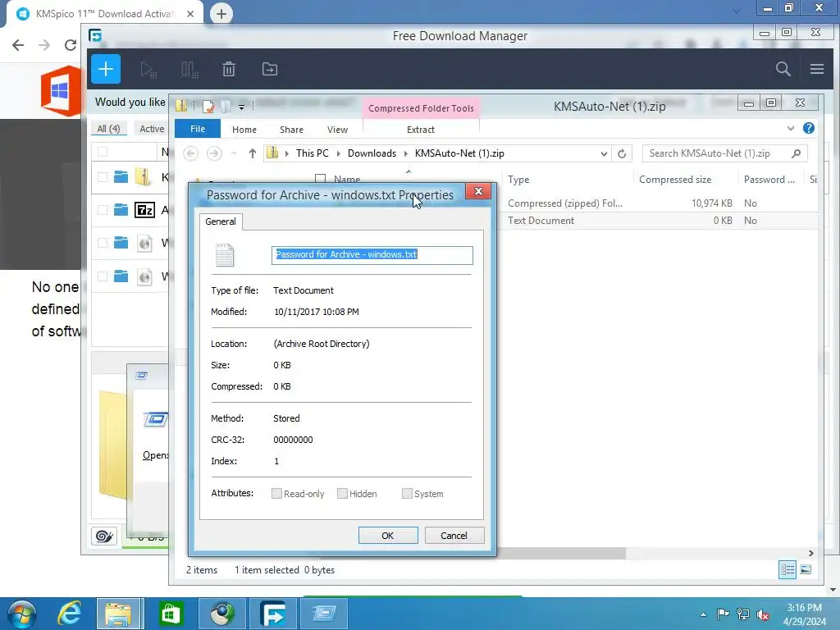Select the General tab in Properties dialog
The height and width of the screenshot is (630, 840).
tap(221, 221)
